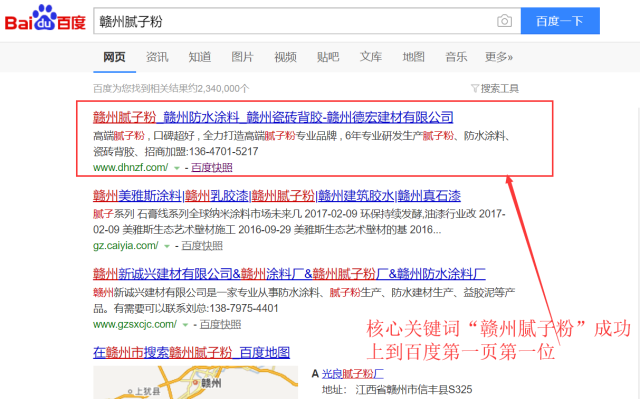Go to the 贴吧 tab

(328, 57)
